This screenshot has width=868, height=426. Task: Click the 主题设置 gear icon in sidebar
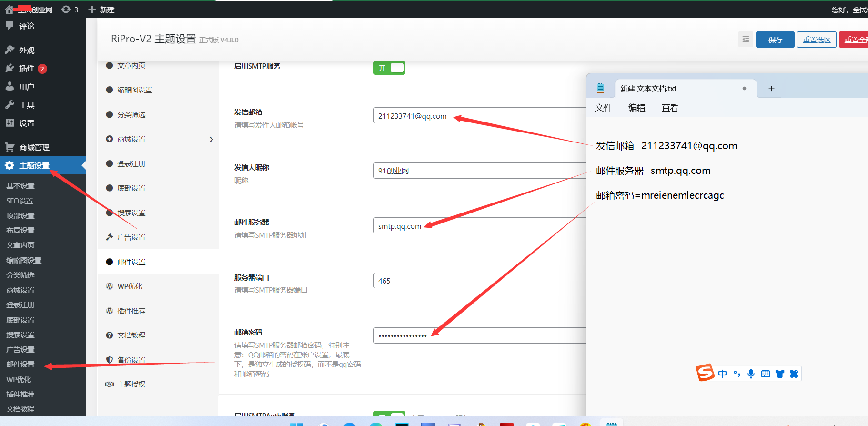10,165
